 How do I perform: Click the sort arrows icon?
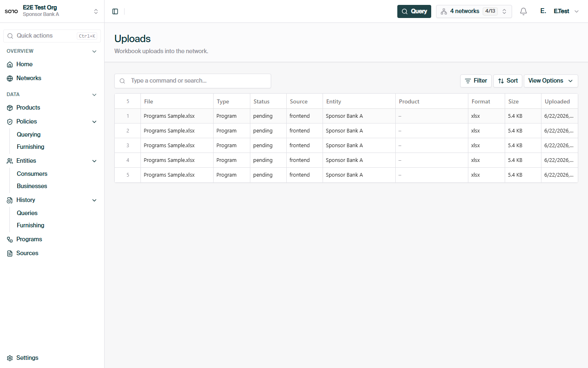pos(501,81)
